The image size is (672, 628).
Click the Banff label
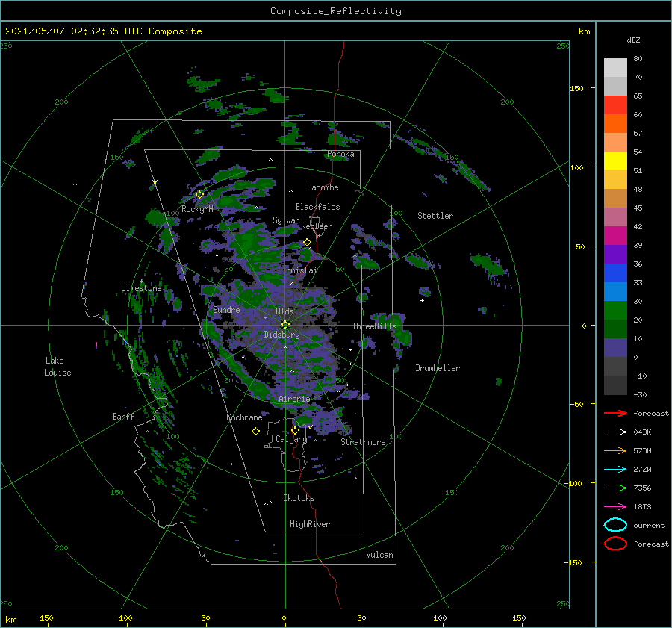click(123, 416)
